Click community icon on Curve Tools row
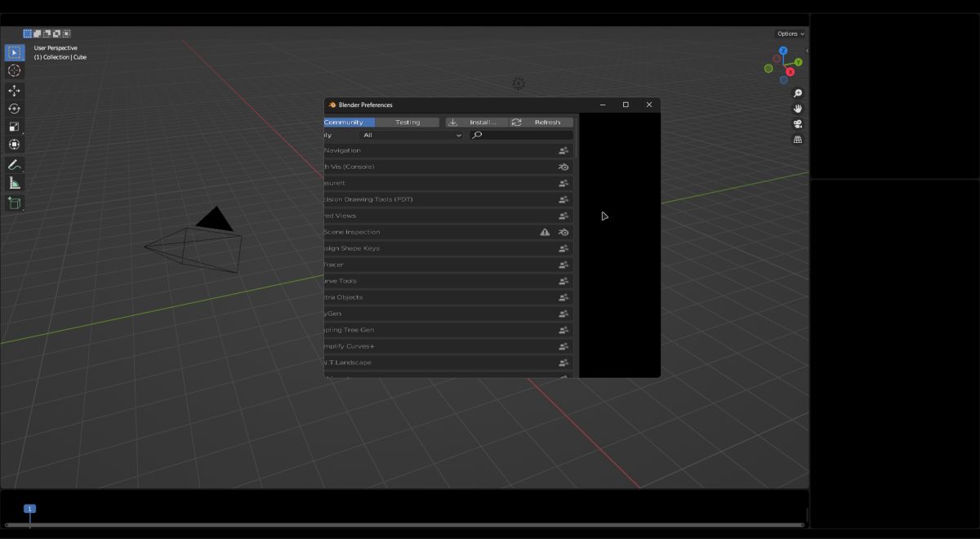980x539 pixels. point(563,281)
